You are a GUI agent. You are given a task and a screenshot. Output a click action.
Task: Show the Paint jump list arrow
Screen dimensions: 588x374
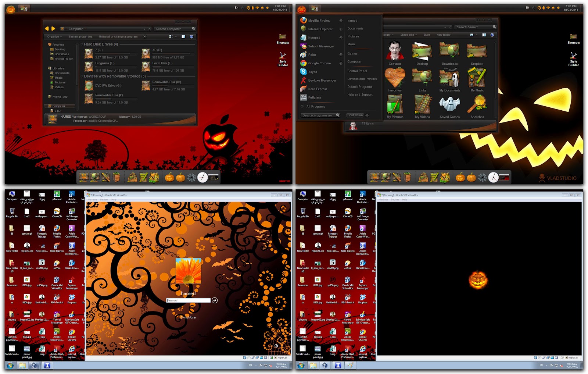341,55
